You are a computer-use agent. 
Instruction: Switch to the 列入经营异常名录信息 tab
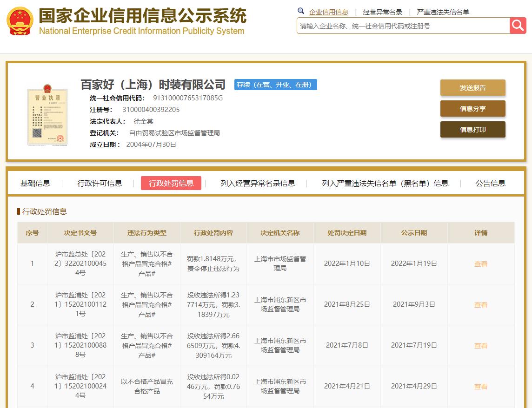pyautogui.click(x=259, y=183)
